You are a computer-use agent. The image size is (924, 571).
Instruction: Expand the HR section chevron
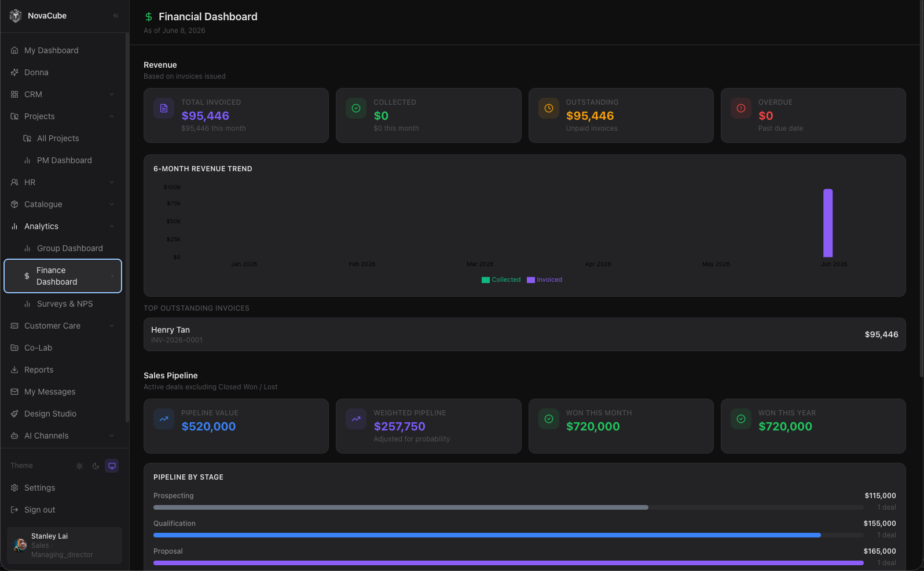point(112,182)
